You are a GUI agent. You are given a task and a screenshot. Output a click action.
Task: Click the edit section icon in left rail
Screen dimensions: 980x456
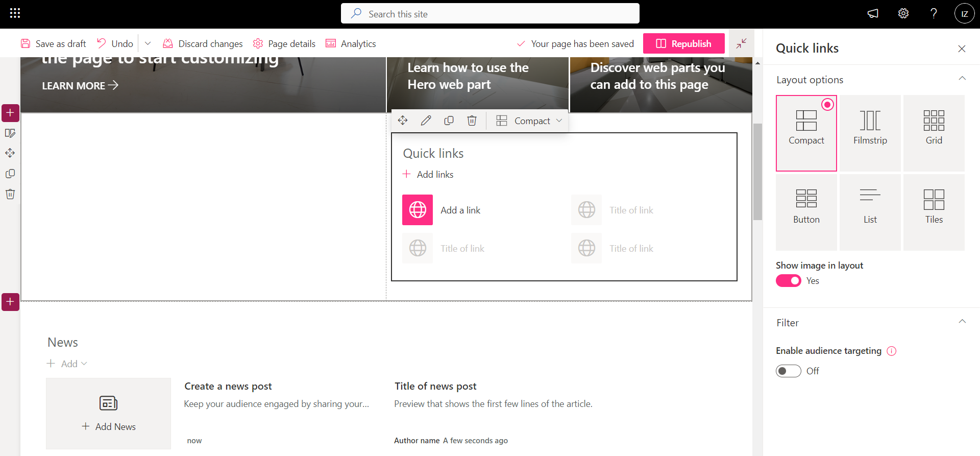click(10, 133)
